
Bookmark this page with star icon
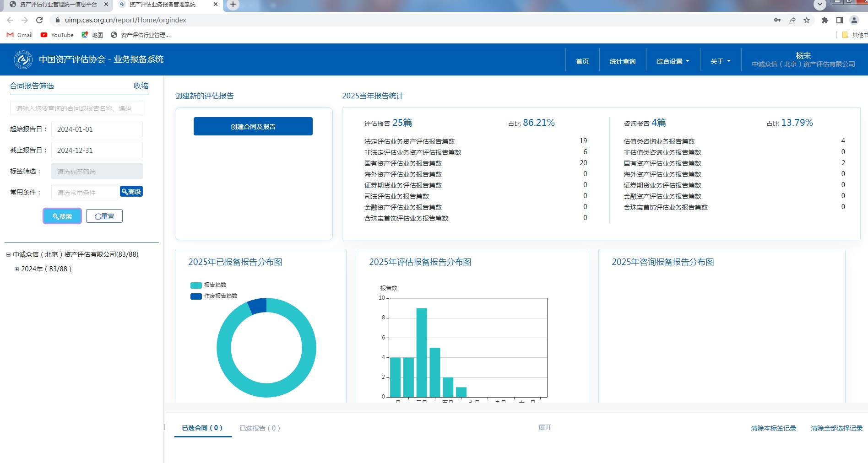coord(807,20)
